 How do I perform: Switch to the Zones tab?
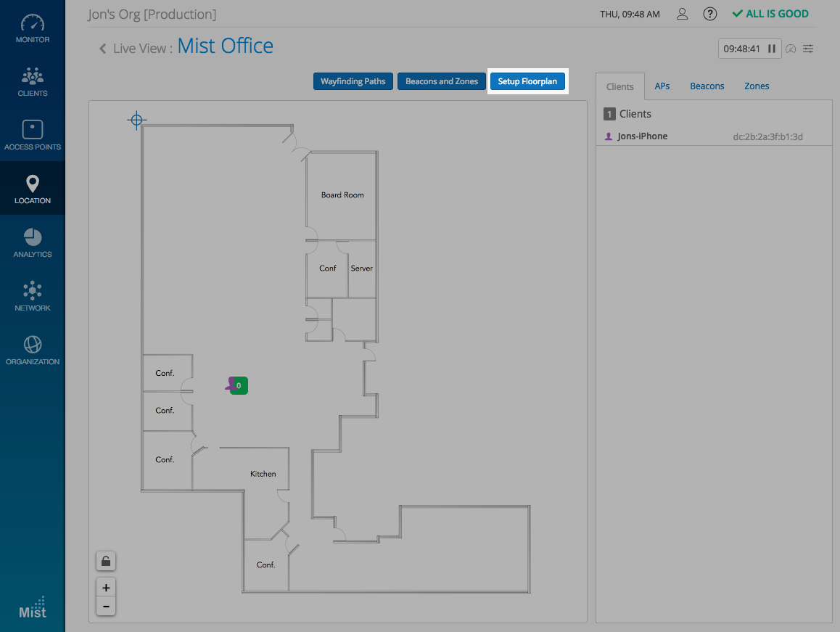pos(757,86)
